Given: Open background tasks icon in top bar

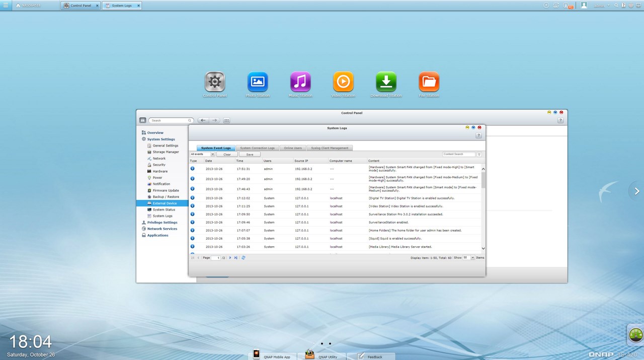Looking at the screenshot, I should [546, 6].
